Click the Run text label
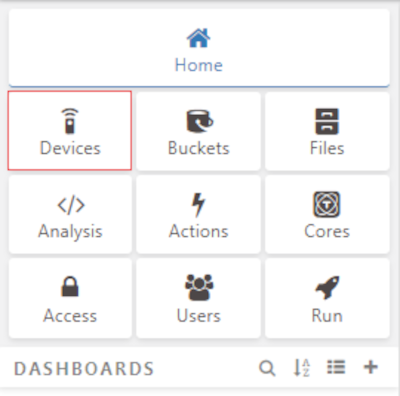This screenshot has width=400, height=396. [x=327, y=315]
